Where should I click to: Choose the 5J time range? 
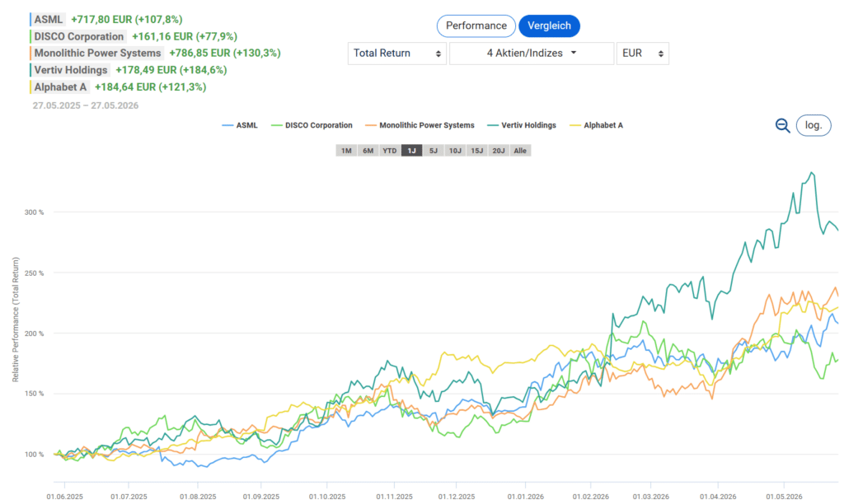(434, 151)
